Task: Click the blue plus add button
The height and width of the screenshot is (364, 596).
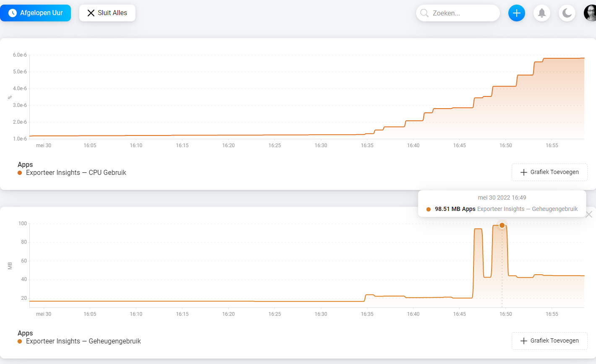Action: tap(517, 13)
